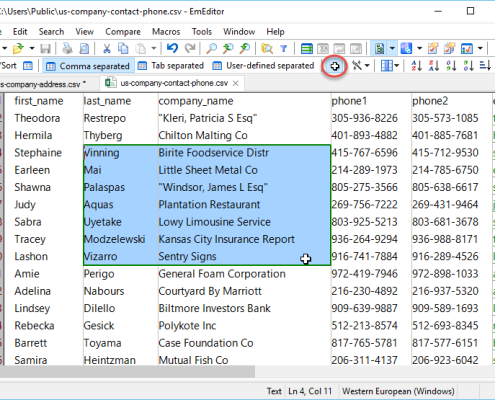Image resolution: width=495 pixels, height=400 pixels.
Task: Click the horizontal scrollbar thumb
Action: tap(127, 372)
